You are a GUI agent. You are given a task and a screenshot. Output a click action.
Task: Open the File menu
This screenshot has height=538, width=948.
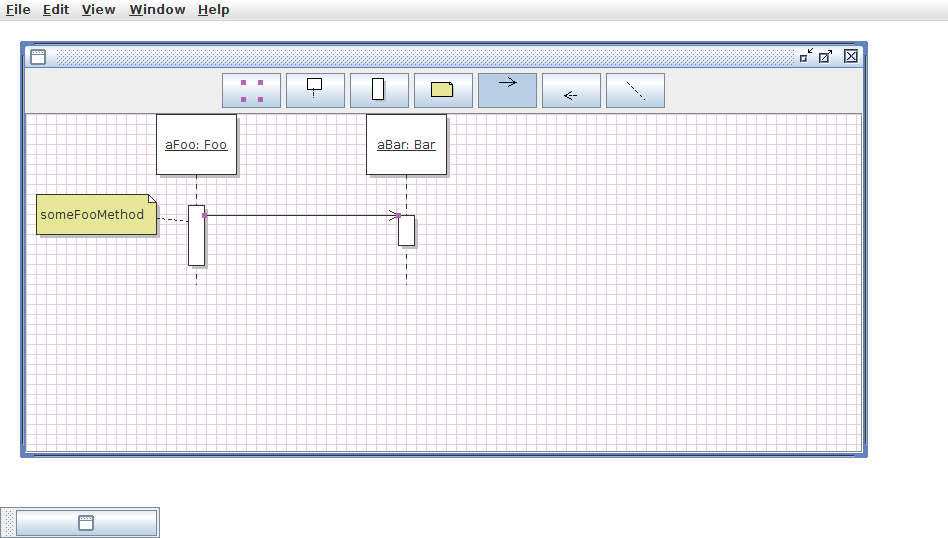18,10
